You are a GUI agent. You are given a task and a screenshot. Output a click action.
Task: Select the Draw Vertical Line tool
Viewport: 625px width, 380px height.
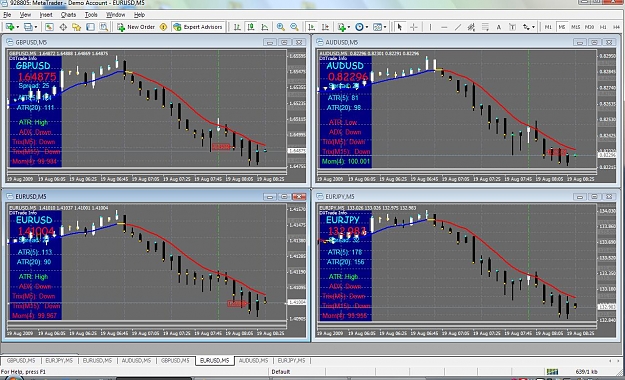tap(430, 27)
